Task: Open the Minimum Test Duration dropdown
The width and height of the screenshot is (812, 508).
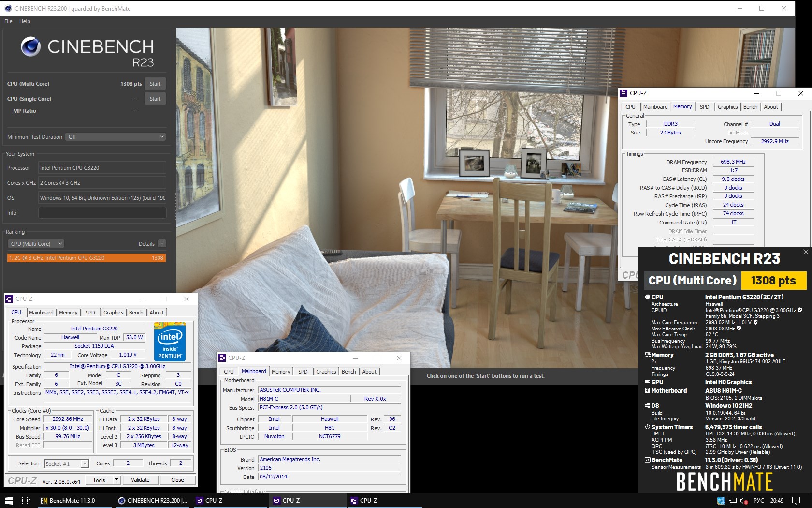Action: click(x=116, y=137)
